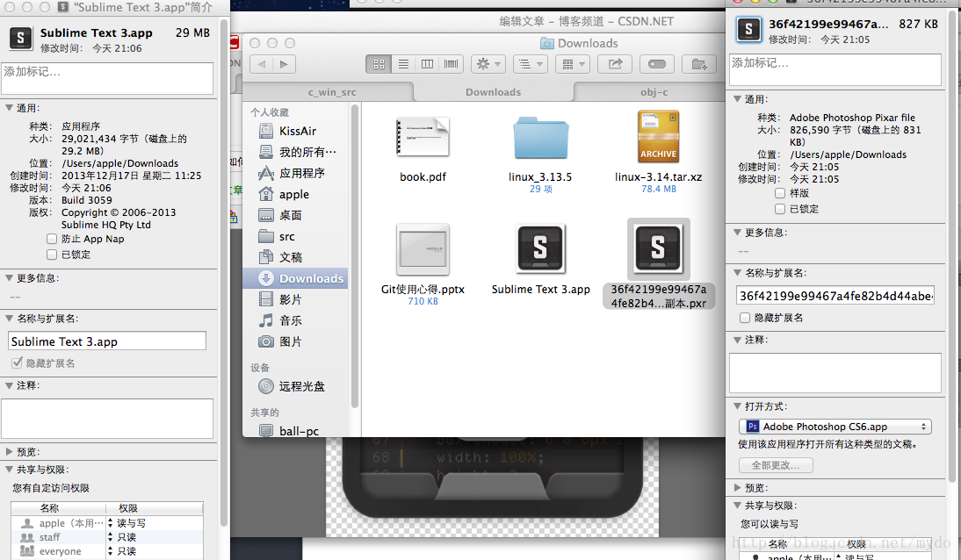Collapse 通用 section in Sublime Text info

9,108
